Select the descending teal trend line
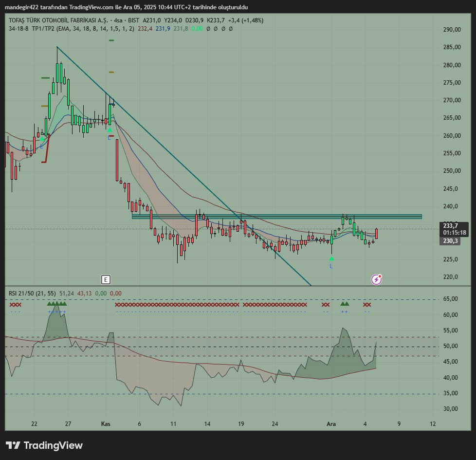The height and width of the screenshot is (460, 476). pos(183,166)
